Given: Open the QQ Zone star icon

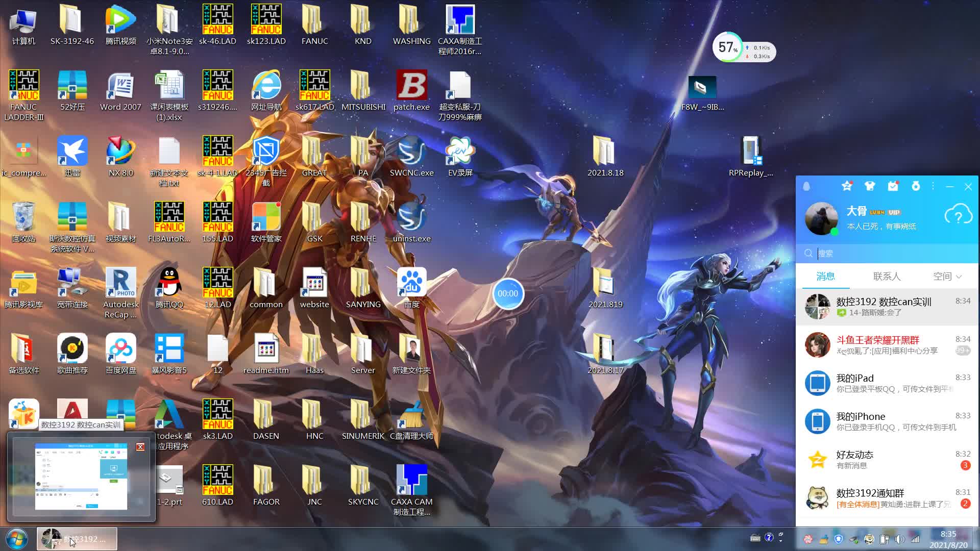Looking at the screenshot, I should (847, 186).
